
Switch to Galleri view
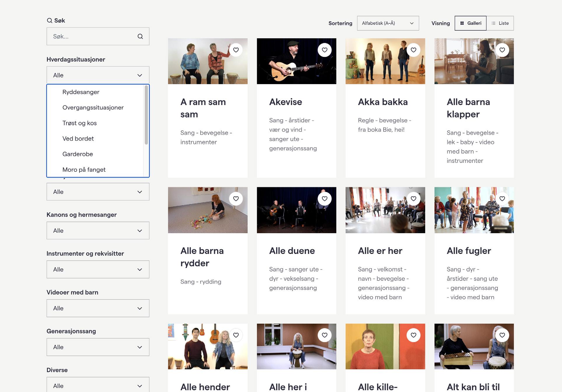(470, 23)
